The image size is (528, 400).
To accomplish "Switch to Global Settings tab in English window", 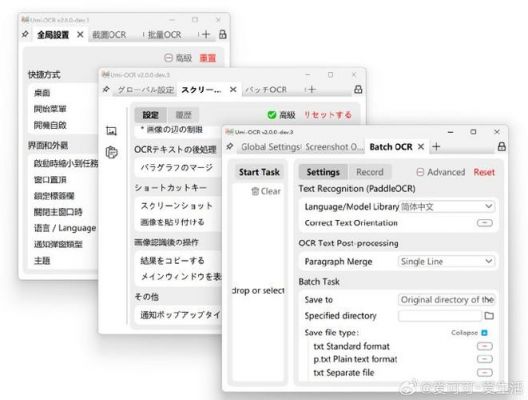I will pyautogui.click(x=270, y=147).
